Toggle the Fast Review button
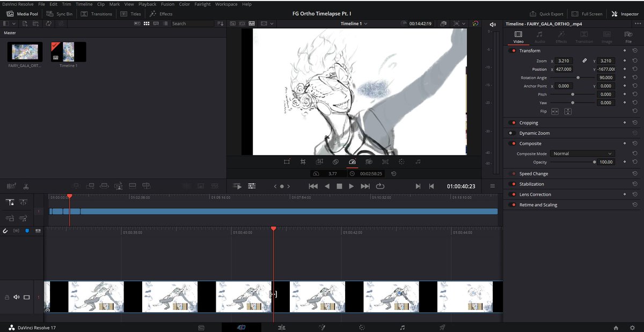Viewport: 644px width, 332px height. [x=237, y=186]
